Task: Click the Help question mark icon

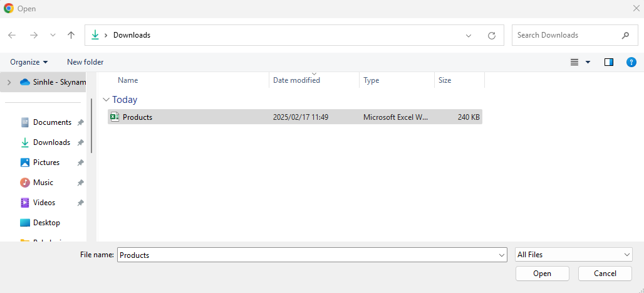Action: tap(631, 62)
